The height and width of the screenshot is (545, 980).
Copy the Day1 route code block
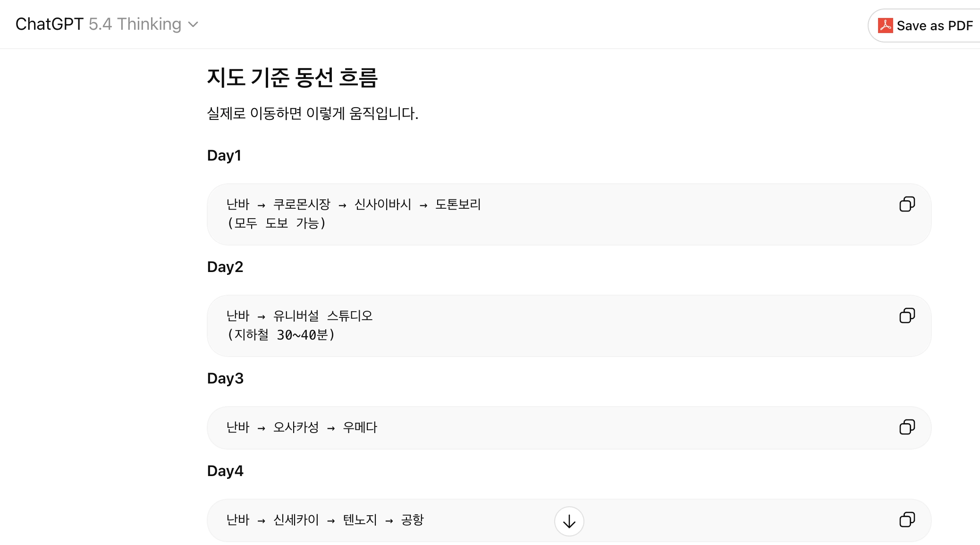pos(907,204)
